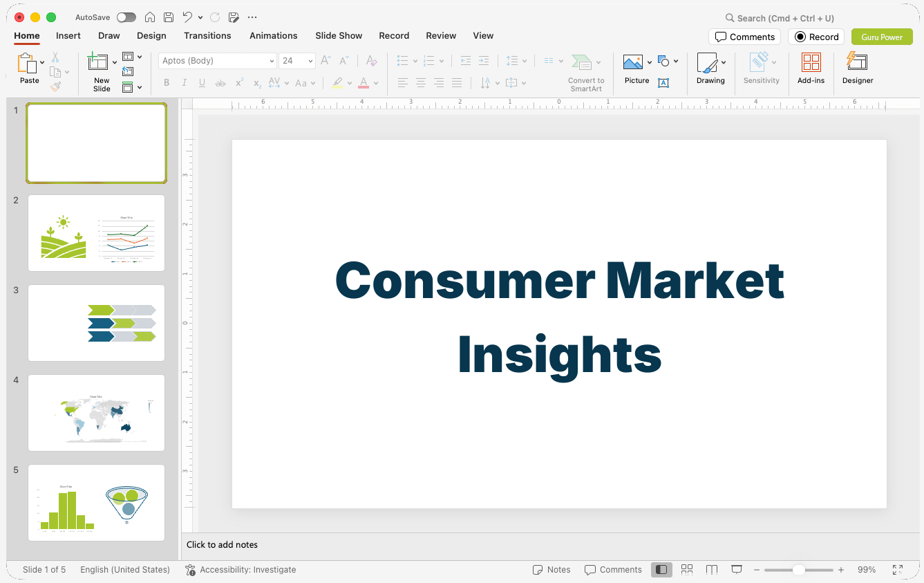Clear all formatting with eraser icon
924x583 pixels.
371,61
